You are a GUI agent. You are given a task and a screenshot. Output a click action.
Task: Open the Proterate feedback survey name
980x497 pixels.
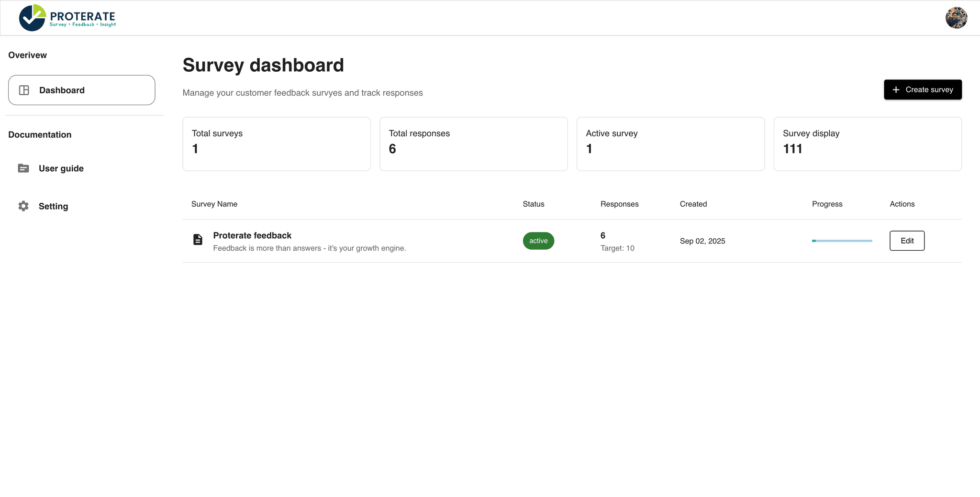click(252, 235)
